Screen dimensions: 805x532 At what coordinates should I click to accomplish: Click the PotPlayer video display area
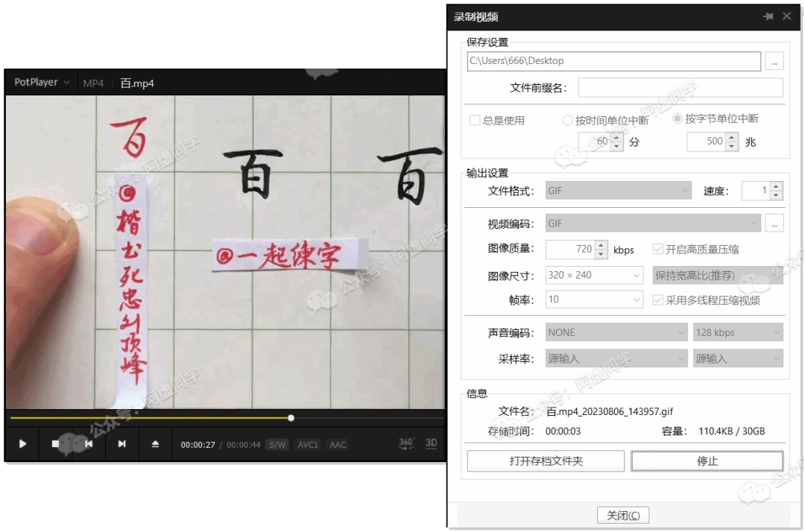click(225, 252)
